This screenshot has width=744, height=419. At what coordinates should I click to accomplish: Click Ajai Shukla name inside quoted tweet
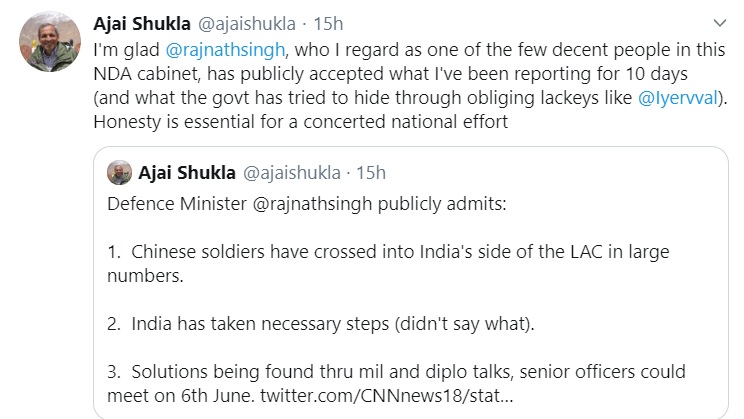(x=184, y=172)
